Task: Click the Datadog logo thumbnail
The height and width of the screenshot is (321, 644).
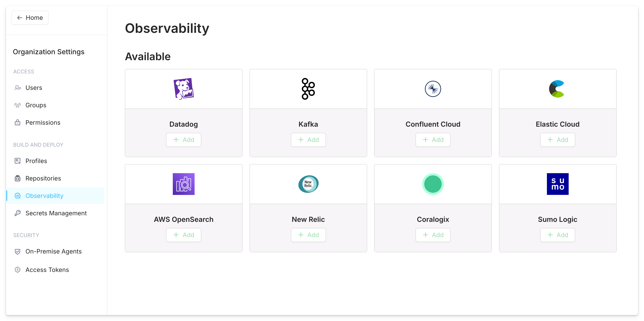Action: point(183,89)
